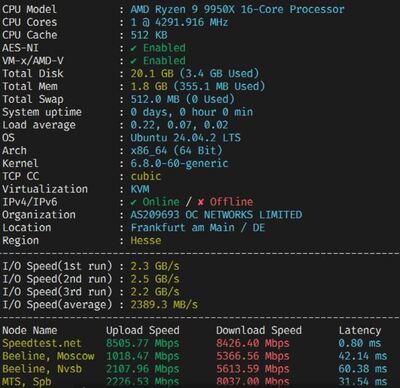Click the Speedtest.net node name
This screenshot has width=400, height=388.
(42, 343)
